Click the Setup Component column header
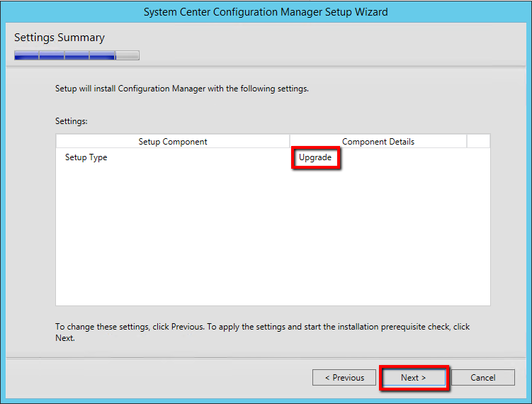This screenshot has height=404, width=532. (x=172, y=142)
